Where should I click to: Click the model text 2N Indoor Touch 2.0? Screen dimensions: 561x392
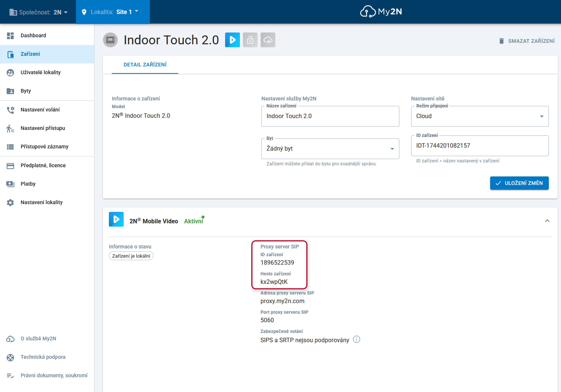coord(141,116)
